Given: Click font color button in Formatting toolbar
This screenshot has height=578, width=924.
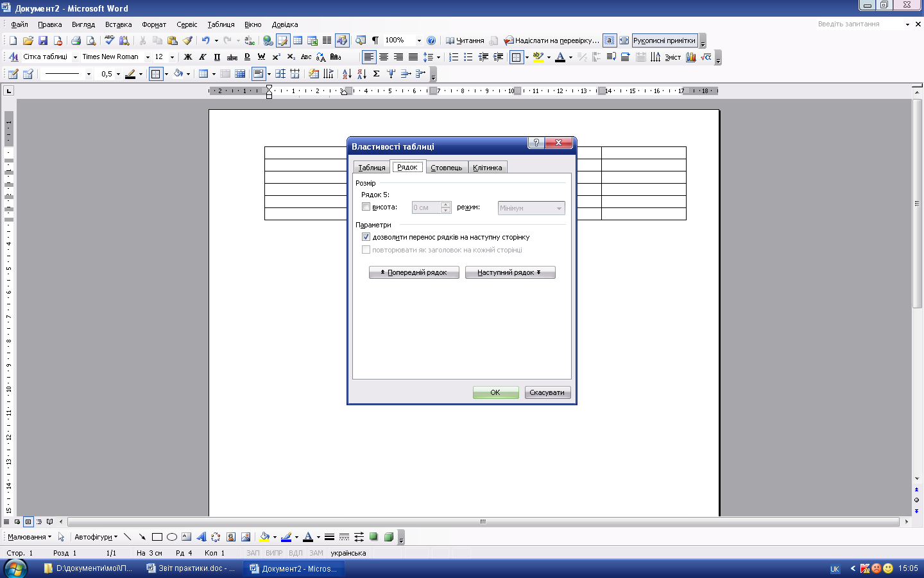Looking at the screenshot, I should click(560, 57).
